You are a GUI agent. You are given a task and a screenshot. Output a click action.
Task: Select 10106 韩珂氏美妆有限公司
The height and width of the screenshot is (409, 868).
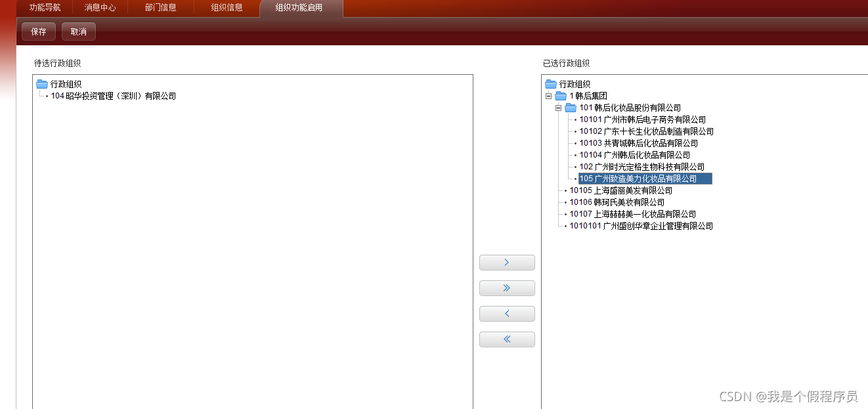pyautogui.click(x=617, y=202)
